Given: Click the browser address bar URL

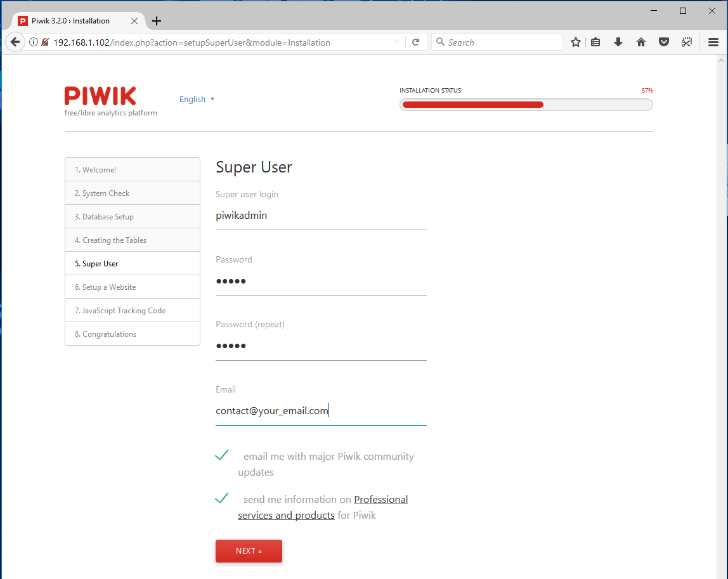Looking at the screenshot, I should (x=192, y=42).
